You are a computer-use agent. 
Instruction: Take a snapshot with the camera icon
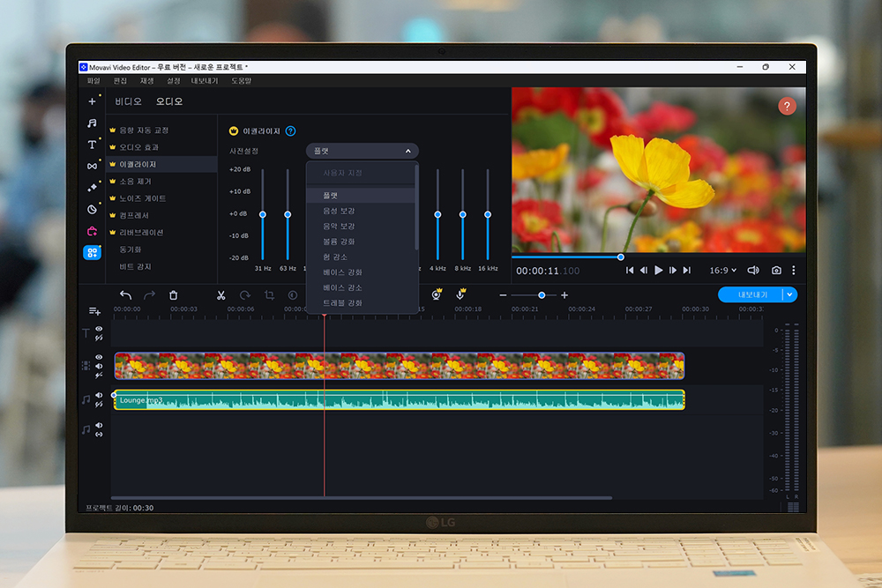click(776, 271)
